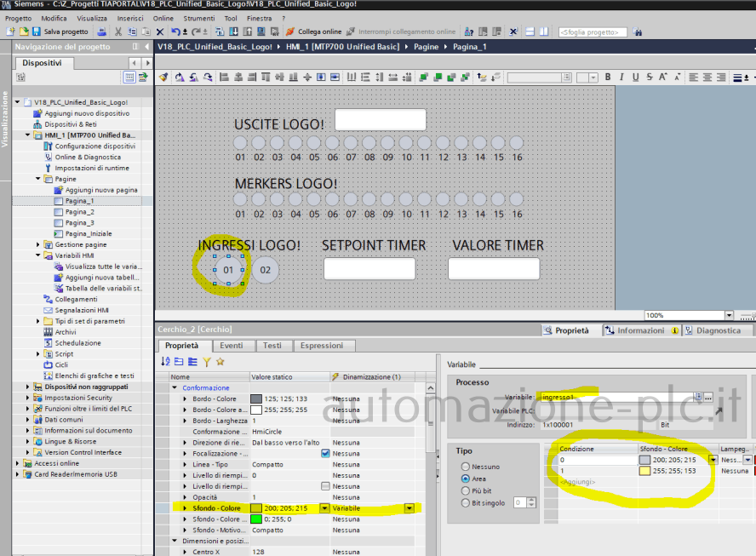This screenshot has width=756, height=556.
Task: Click the Strikethrough formatting icon
Action: [650, 77]
